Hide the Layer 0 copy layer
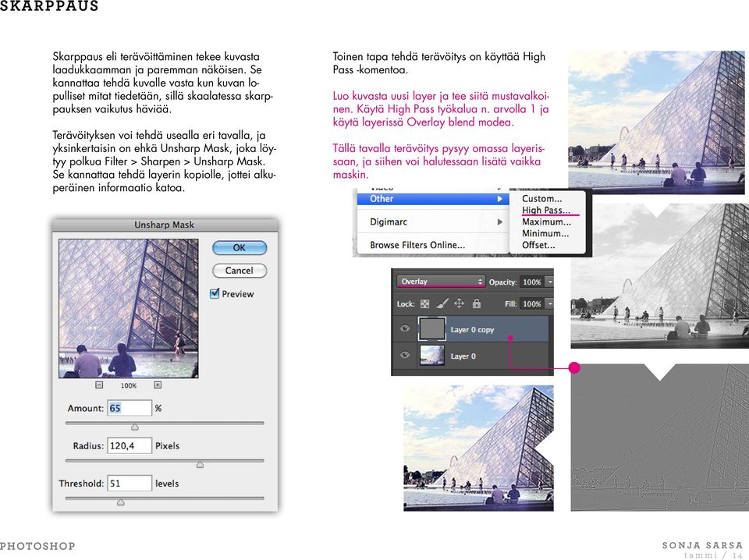The height and width of the screenshot is (560, 749). 405,328
